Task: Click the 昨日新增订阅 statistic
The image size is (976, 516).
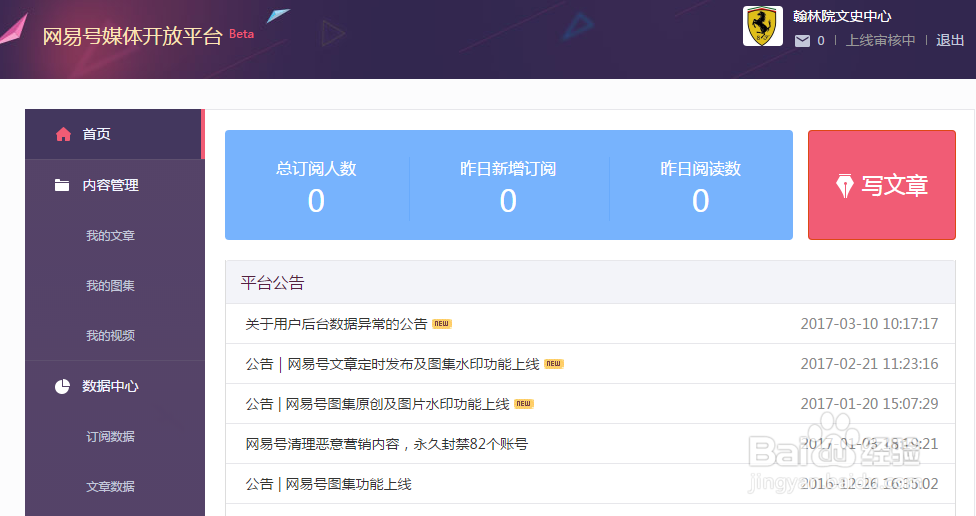Action: point(508,185)
